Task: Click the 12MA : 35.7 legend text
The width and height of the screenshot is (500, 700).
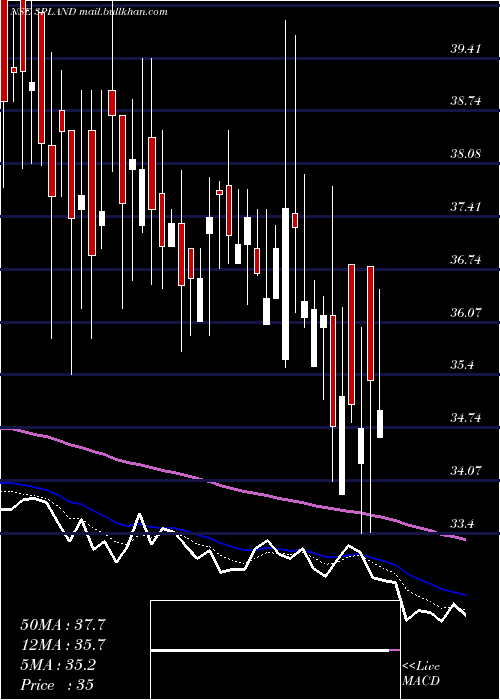Action: click(63, 645)
